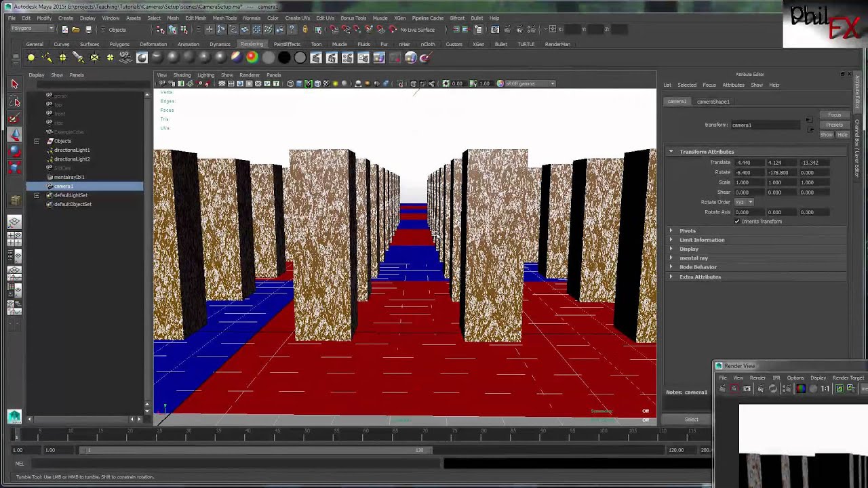The height and width of the screenshot is (488, 868).
Task: Click the Hide button in Attribute Editor
Action: pos(842,134)
